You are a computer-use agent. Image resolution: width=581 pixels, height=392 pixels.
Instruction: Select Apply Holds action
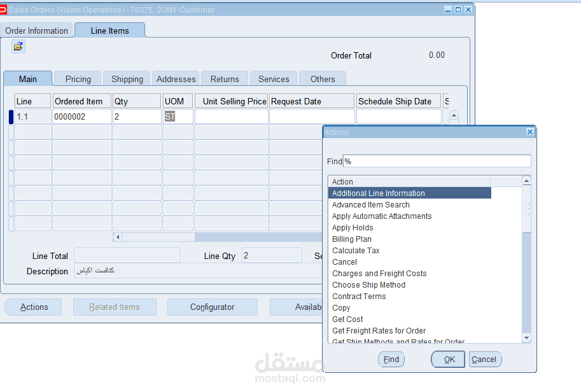[x=409, y=227]
